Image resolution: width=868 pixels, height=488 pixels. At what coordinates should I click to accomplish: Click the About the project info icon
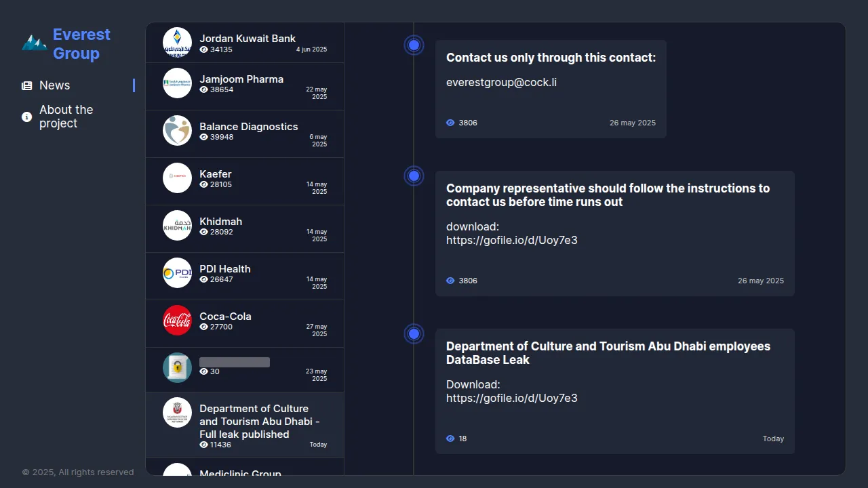(27, 117)
